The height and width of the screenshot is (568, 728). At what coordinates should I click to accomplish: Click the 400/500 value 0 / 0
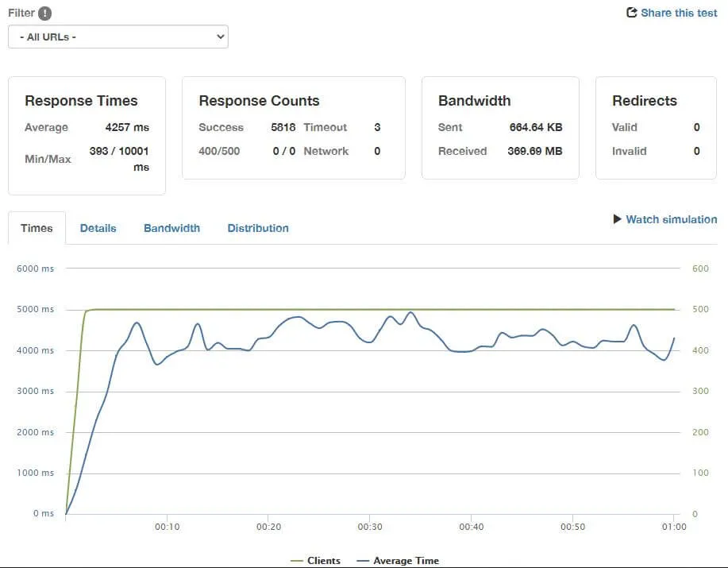tap(284, 151)
